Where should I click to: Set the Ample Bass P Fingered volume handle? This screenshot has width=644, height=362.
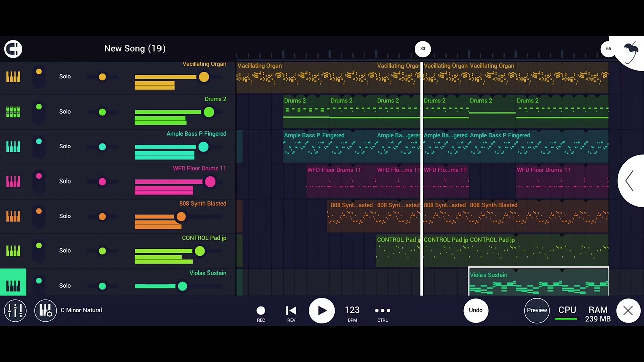pyautogui.click(x=203, y=147)
